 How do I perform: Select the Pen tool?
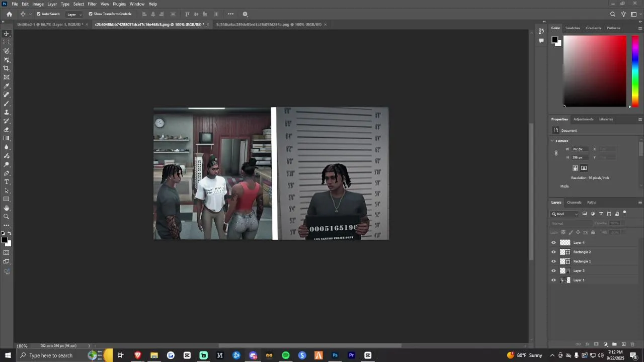7,173
